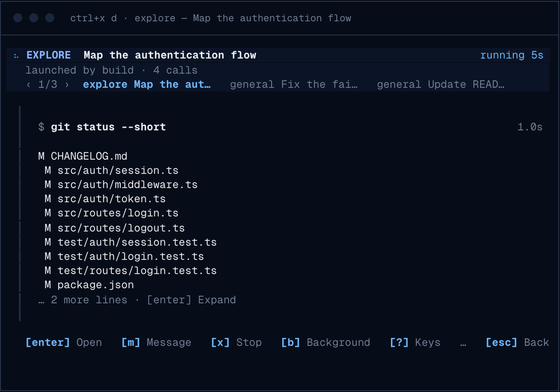This screenshot has height=392, width=560.
Task: Click the src/auth/middleware.ts line
Action: pos(121,184)
